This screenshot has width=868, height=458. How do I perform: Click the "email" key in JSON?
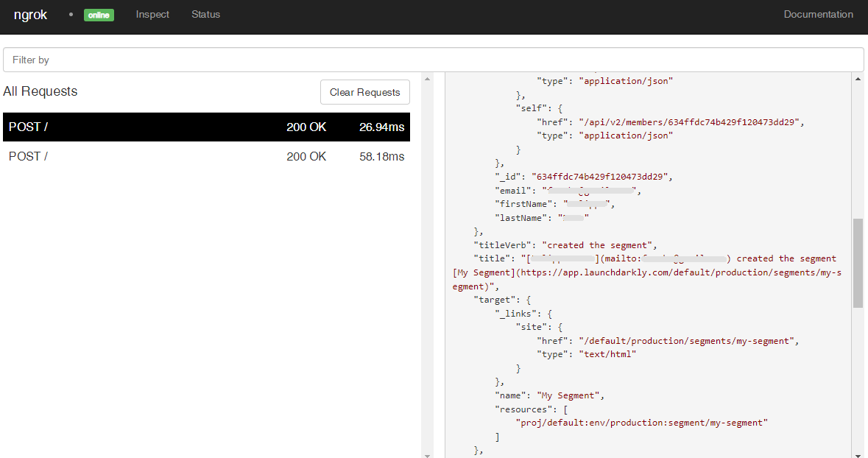(512, 191)
